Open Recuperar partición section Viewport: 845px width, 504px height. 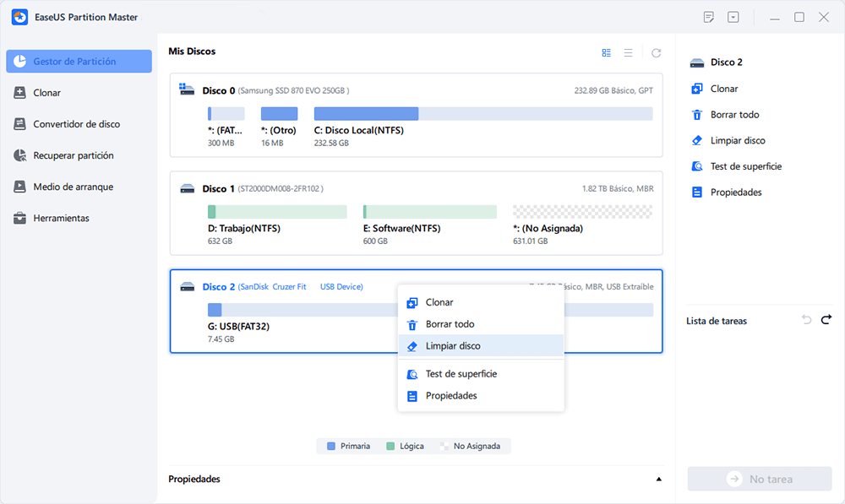[x=79, y=155]
